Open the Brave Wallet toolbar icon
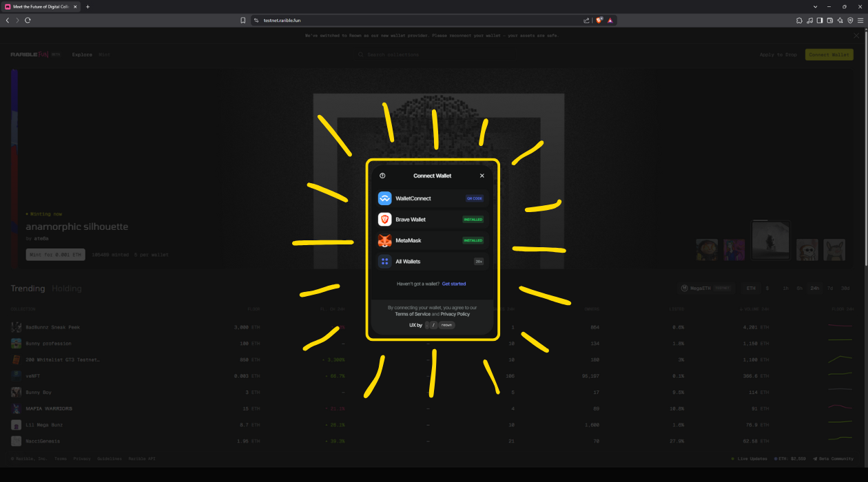The height and width of the screenshot is (482, 868). pyautogui.click(x=830, y=20)
